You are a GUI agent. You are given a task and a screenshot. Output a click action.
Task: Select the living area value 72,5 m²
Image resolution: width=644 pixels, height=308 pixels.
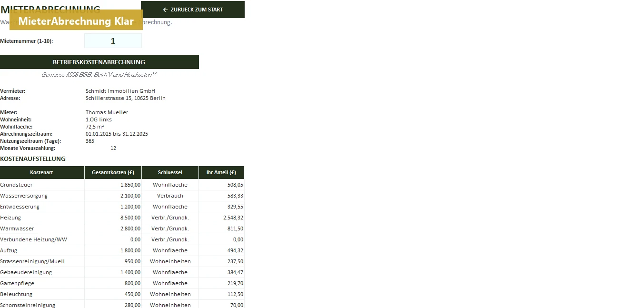coord(95,127)
